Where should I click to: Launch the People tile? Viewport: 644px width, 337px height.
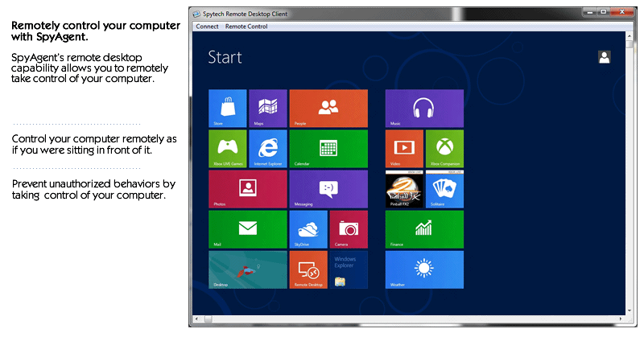328,109
